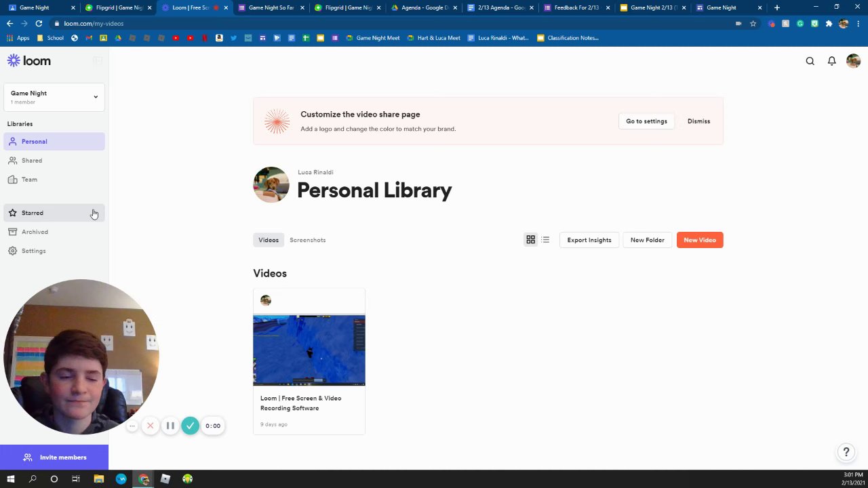868x488 pixels.
Task: Click Export Insights button
Action: tap(589, 240)
